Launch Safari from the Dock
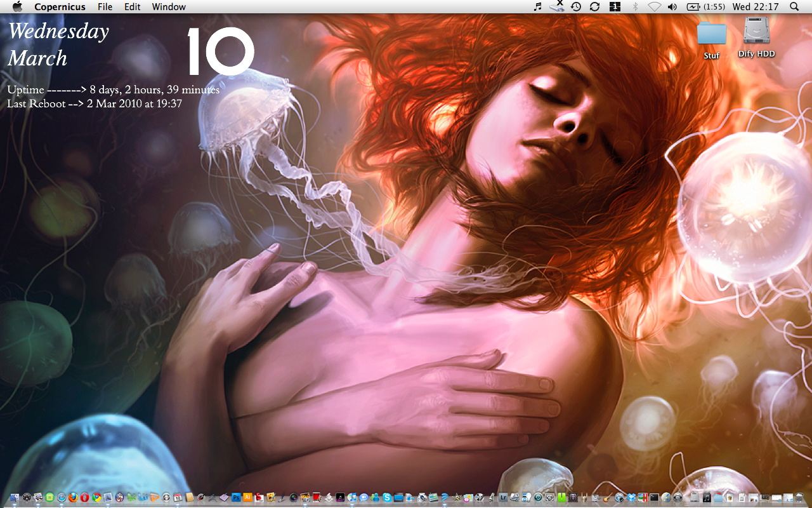Viewport: 812px width, 508px height. [x=62, y=497]
